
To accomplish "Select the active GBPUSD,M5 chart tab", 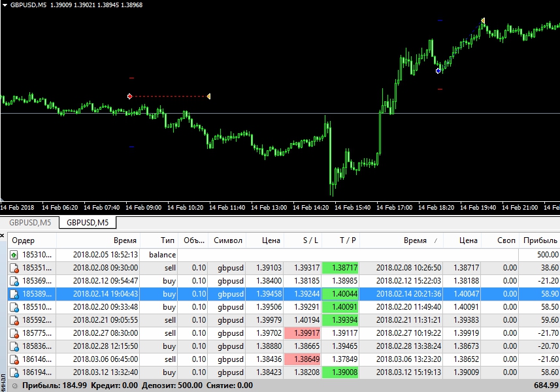I will [88, 222].
